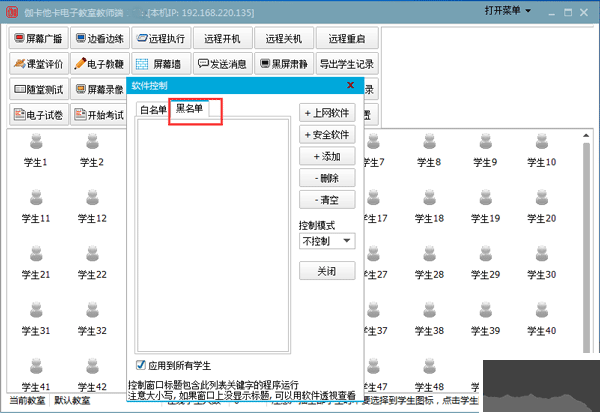Viewport: 600px width, 413px height.
Task: Open the 课堂评价 classroom evaluation
Action: pos(39,64)
